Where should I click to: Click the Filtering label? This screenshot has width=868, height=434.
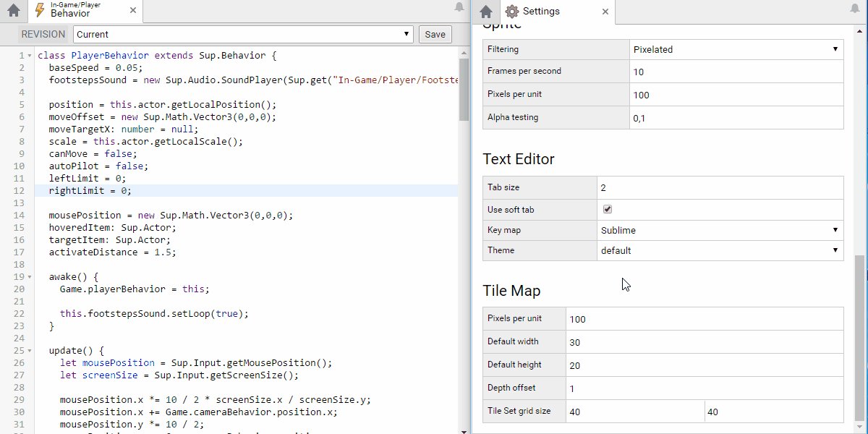503,49
